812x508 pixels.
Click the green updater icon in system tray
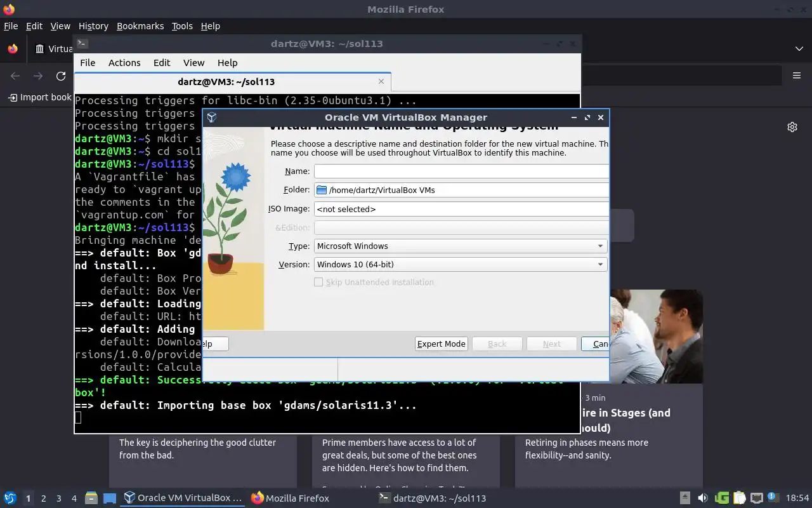coord(722,498)
